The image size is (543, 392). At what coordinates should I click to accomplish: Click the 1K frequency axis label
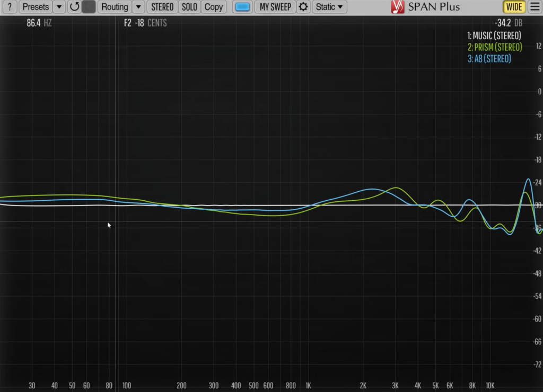click(x=308, y=386)
